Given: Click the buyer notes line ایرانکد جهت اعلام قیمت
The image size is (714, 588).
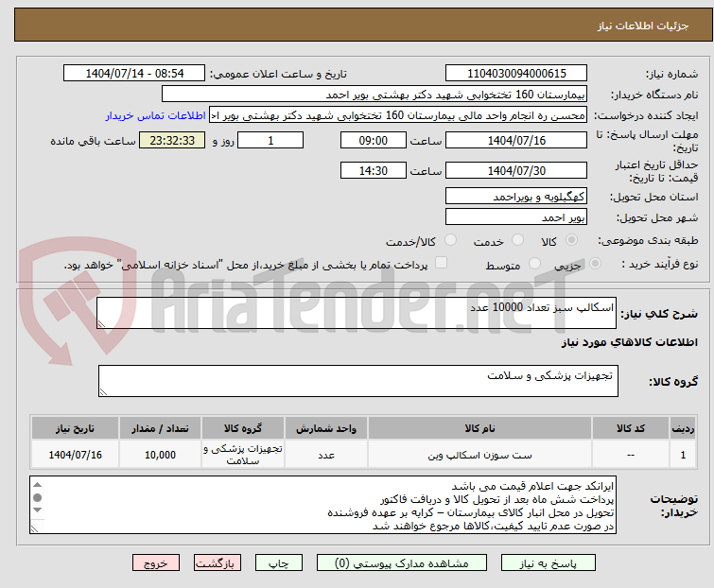Looking at the screenshot, I should point(532,486).
